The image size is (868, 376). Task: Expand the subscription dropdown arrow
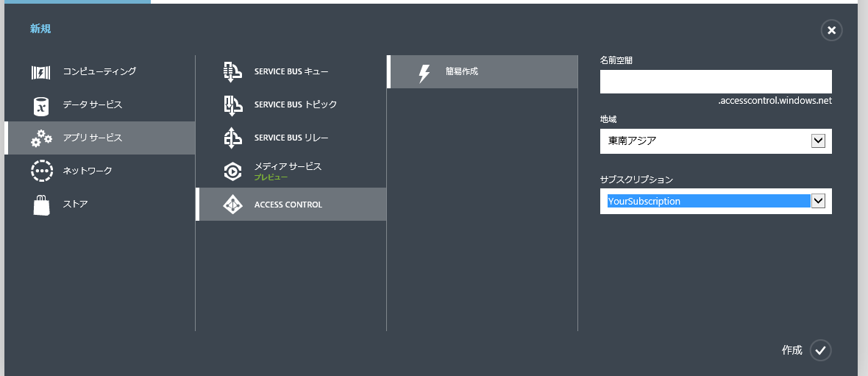tap(818, 201)
